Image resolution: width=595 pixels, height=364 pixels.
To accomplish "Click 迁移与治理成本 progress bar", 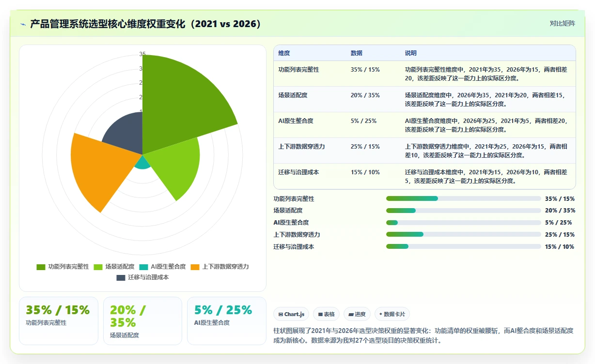I will 463,246.
